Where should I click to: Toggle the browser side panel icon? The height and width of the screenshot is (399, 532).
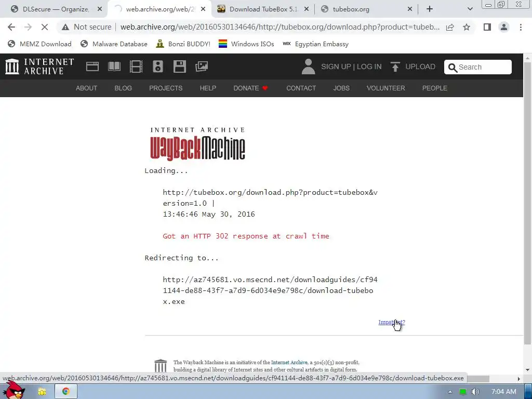tap(487, 27)
